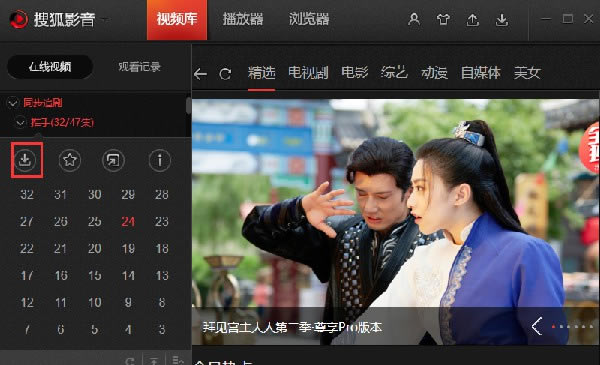This screenshot has height=365, width=600.
Task: Select the 观看记录 toggle button
Action: click(x=139, y=67)
